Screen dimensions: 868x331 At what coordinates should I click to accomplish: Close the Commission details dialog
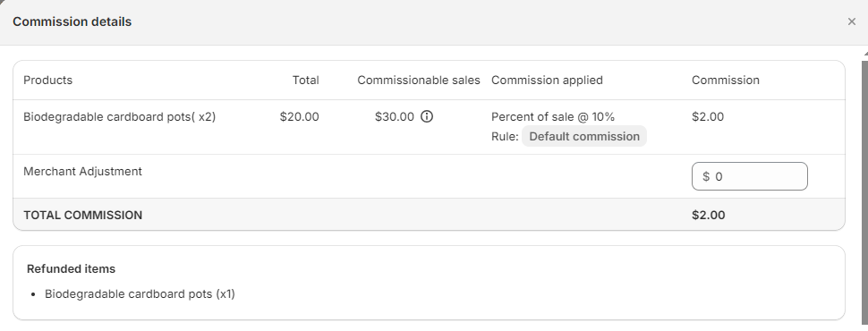851,22
